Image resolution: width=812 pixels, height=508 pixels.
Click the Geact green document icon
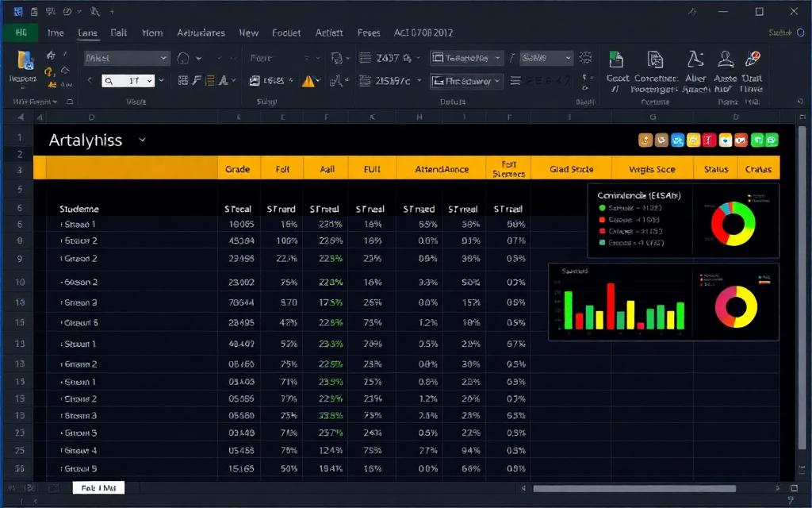pyautogui.click(x=616, y=60)
